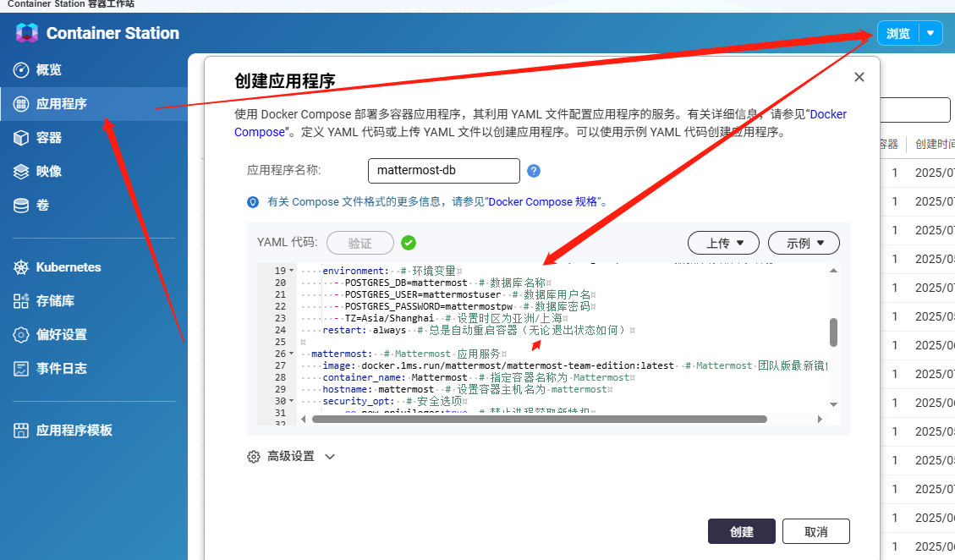The image size is (955, 560).
Task: Click 'hostname: mattermost' on line 29
Action: (378, 389)
